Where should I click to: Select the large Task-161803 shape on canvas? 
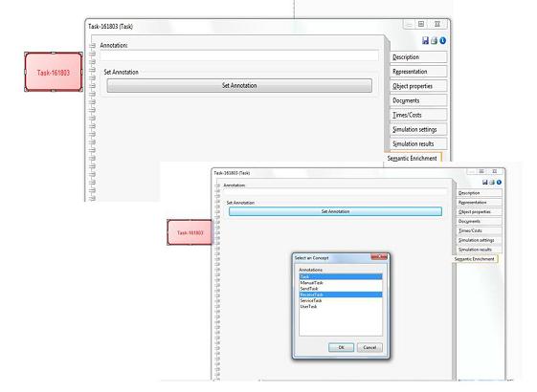[x=54, y=72]
